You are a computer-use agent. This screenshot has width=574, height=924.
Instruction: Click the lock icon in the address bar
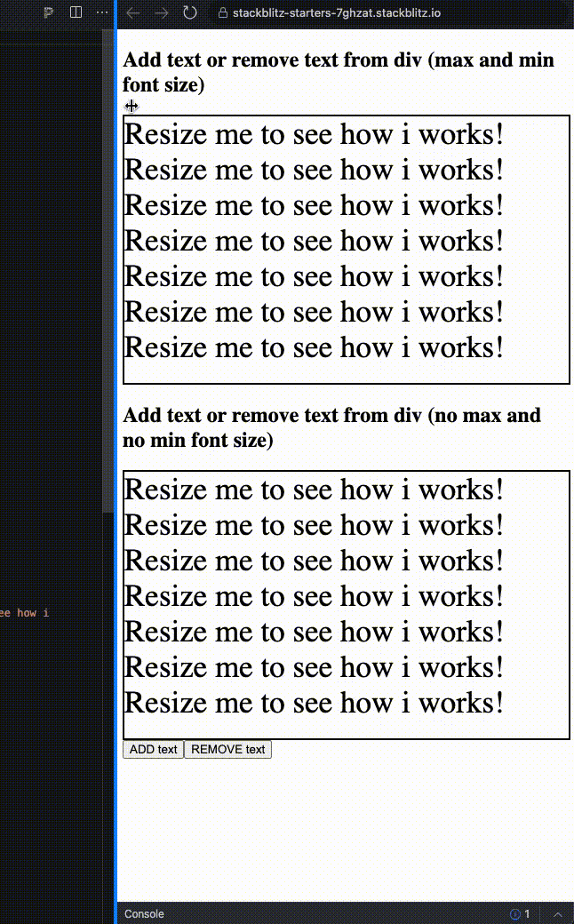[222, 13]
